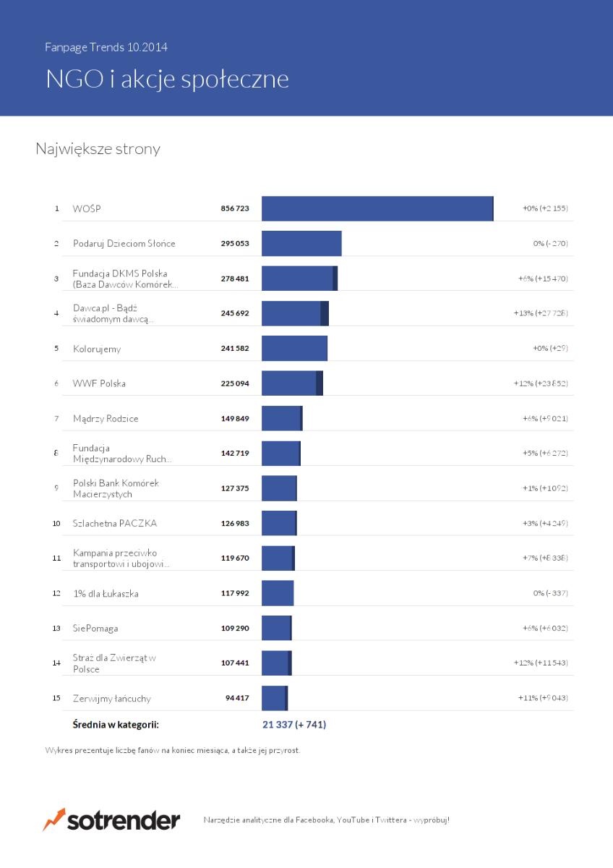Viewport: 613px width, 868px height.
Task: Click the fan count 241 582
Action: pyautogui.click(x=235, y=349)
